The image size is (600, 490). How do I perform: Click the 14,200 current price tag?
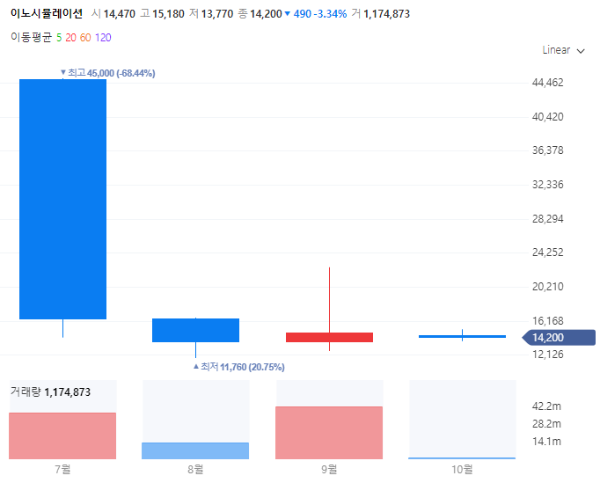(x=559, y=337)
